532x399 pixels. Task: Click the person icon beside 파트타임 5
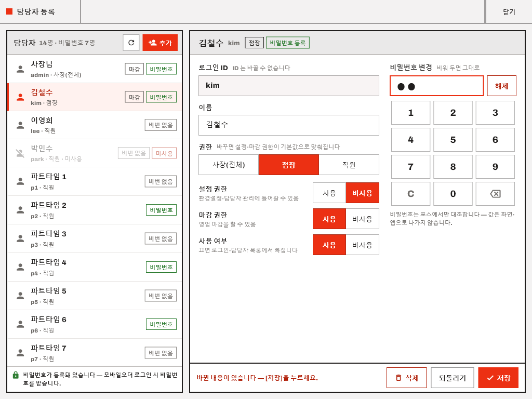coord(20,296)
